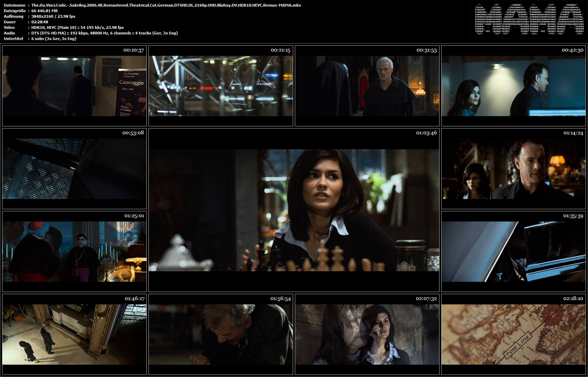Select the thumbnail timestamped 00:31:53
This screenshot has width=588, height=377.
pos(367,86)
